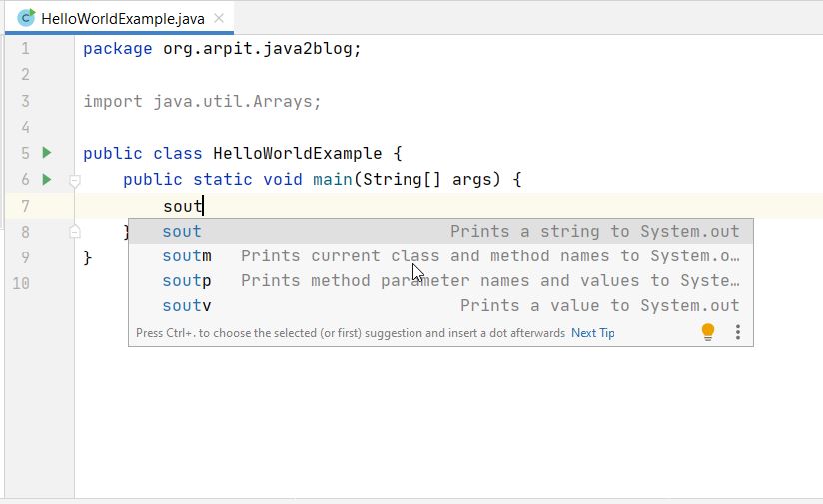Click line number 10 in the gutter
823x504 pixels.
[x=20, y=283]
